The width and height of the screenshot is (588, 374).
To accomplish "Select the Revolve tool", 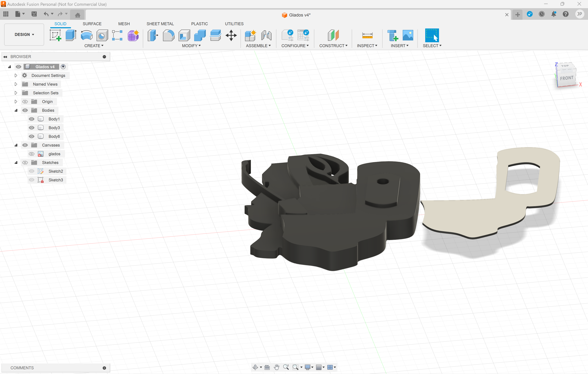I will coord(86,35).
